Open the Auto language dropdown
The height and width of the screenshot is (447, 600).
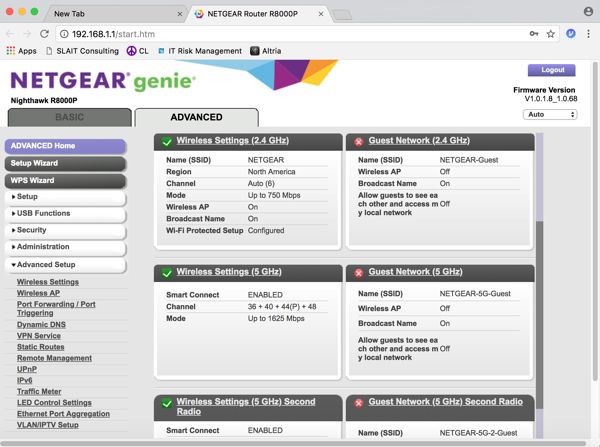click(x=550, y=114)
